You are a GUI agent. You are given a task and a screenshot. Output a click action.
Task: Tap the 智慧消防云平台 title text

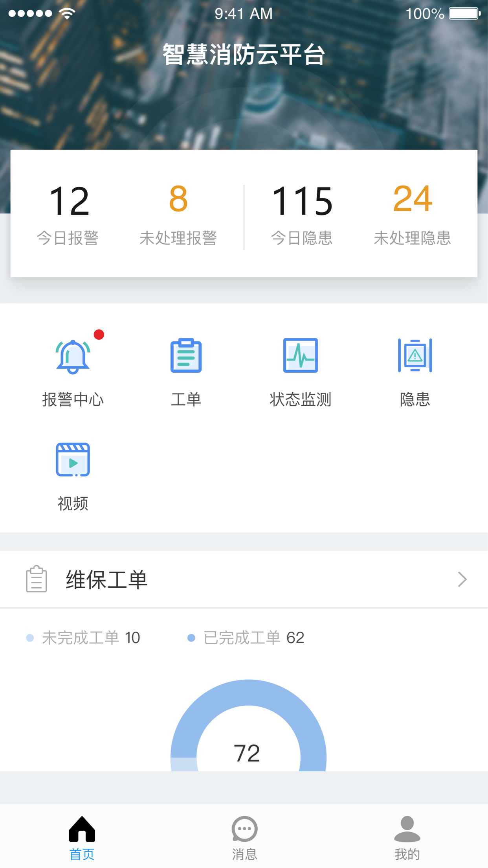point(244,55)
